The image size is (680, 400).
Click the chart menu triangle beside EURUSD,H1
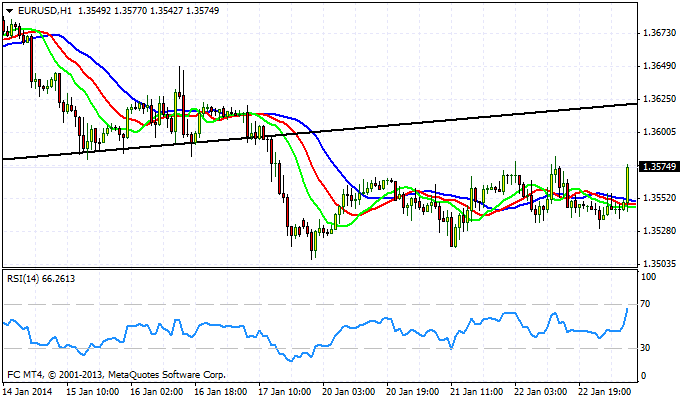pyautogui.click(x=10, y=11)
